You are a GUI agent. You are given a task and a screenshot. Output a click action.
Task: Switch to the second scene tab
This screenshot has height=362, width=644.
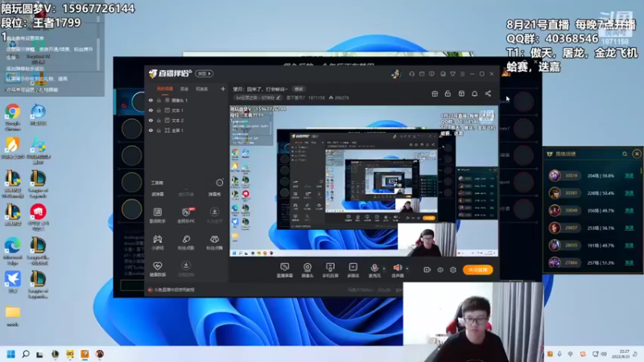184,88
